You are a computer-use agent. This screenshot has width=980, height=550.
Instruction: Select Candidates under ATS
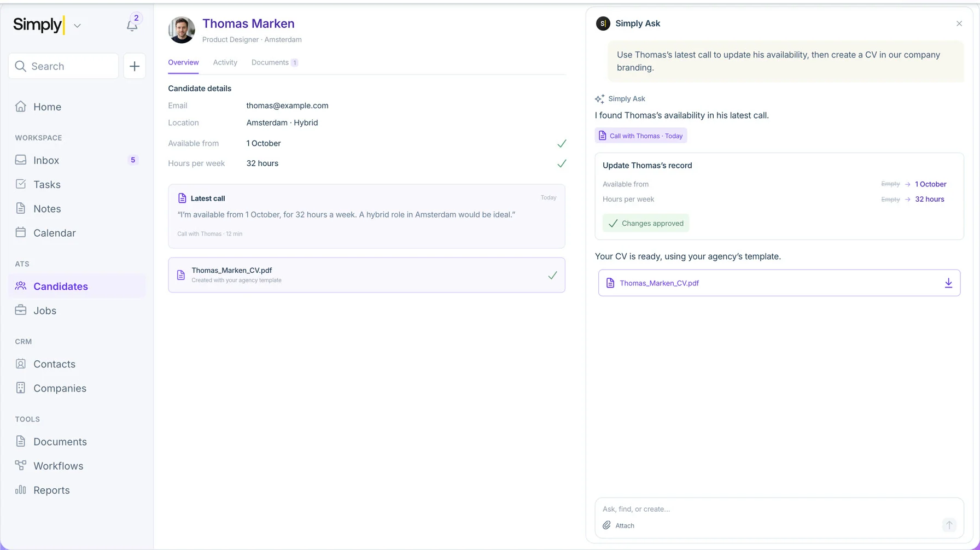pos(77,286)
